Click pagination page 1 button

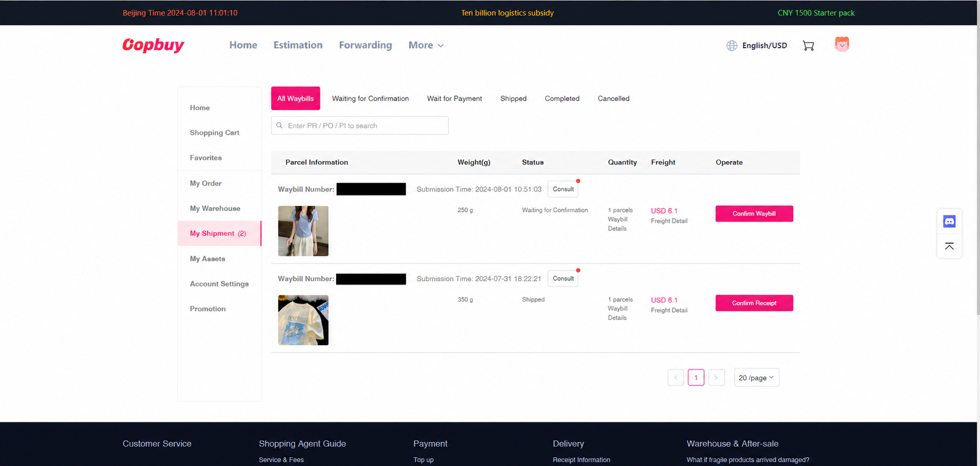[696, 378]
